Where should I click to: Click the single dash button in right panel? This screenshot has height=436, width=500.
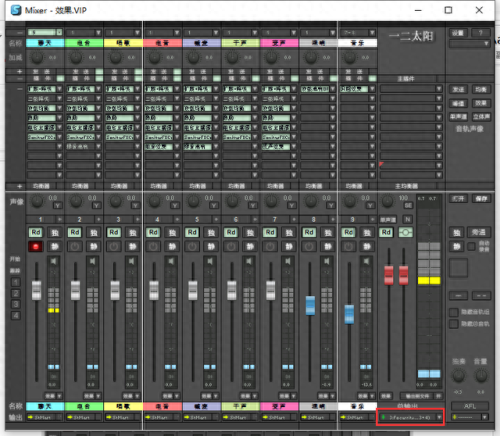coord(459,296)
